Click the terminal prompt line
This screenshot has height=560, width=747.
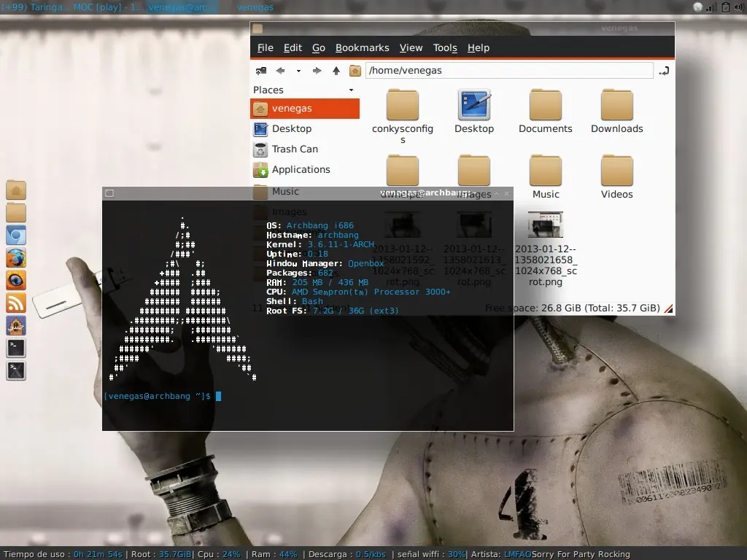tap(163, 396)
